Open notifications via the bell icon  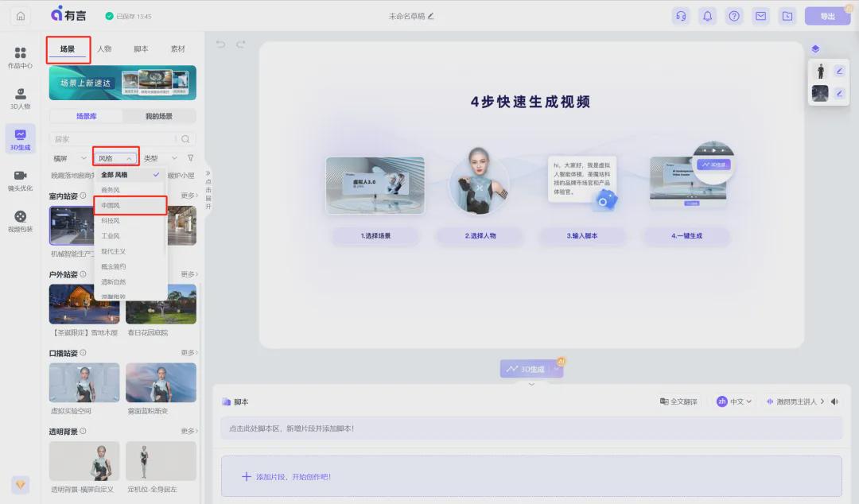(707, 15)
